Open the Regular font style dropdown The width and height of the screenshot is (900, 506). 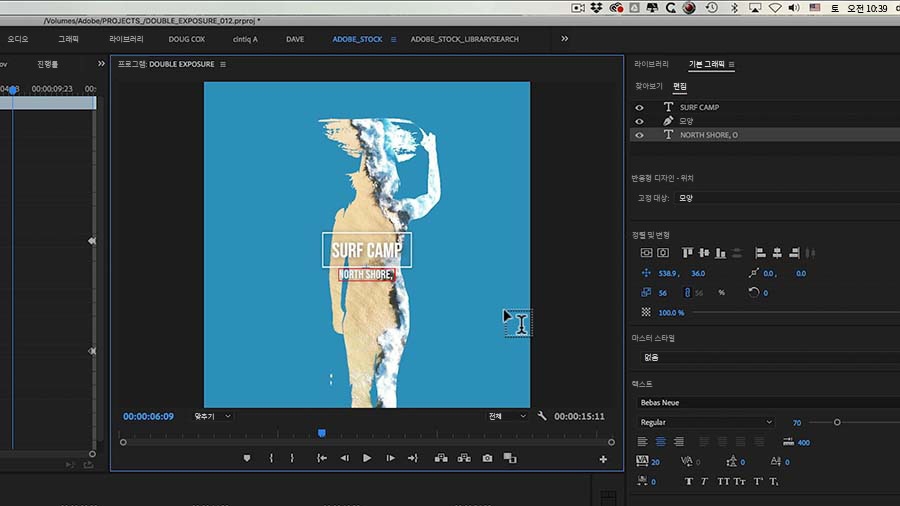[705, 422]
